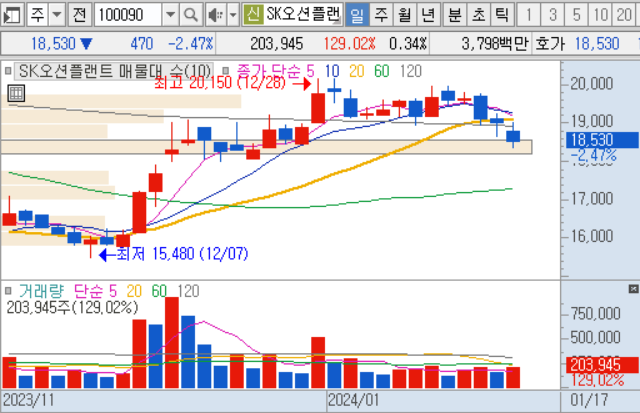
Task: Select the 1 period button
Action: tap(528, 15)
